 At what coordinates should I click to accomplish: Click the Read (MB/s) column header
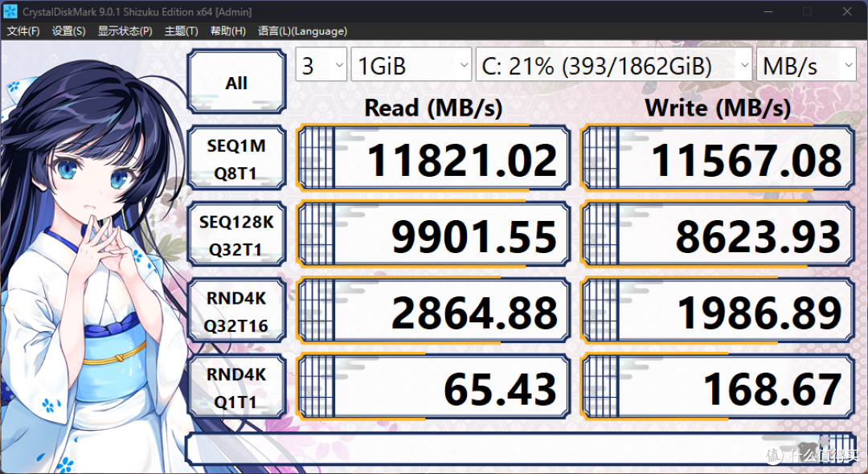pyautogui.click(x=433, y=108)
